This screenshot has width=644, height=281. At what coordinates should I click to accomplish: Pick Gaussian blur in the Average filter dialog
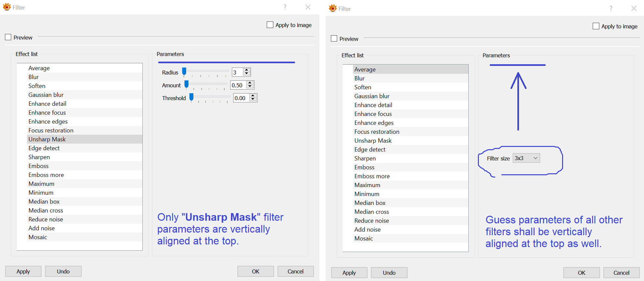pyautogui.click(x=410, y=96)
